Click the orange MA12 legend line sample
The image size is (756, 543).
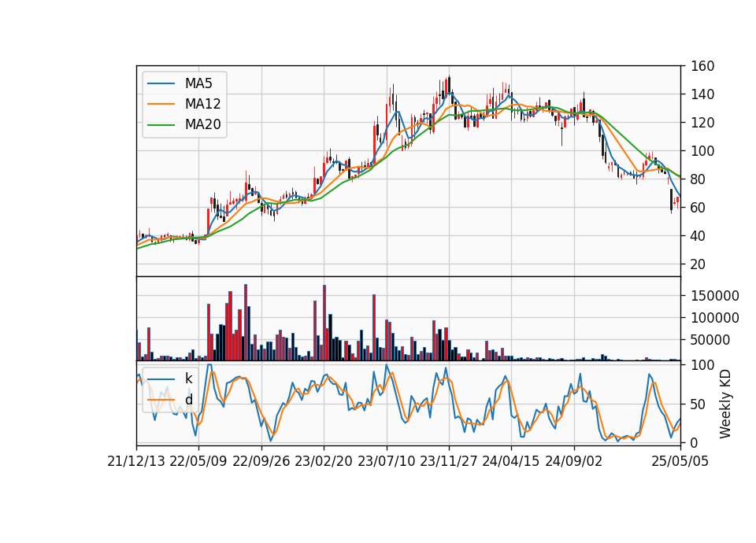pos(161,104)
